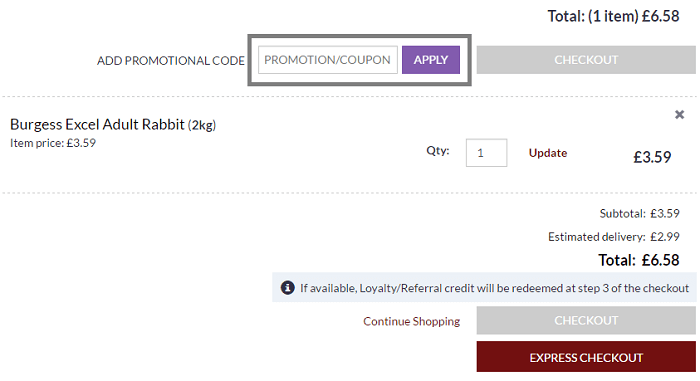
Task: Click the loyalty credit info icon
Action: [x=288, y=288]
